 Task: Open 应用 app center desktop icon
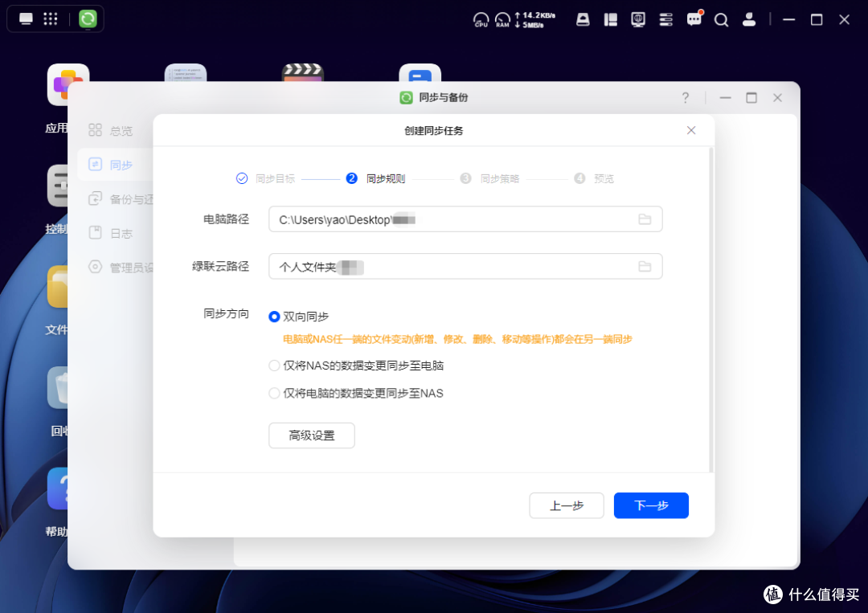click(x=59, y=84)
